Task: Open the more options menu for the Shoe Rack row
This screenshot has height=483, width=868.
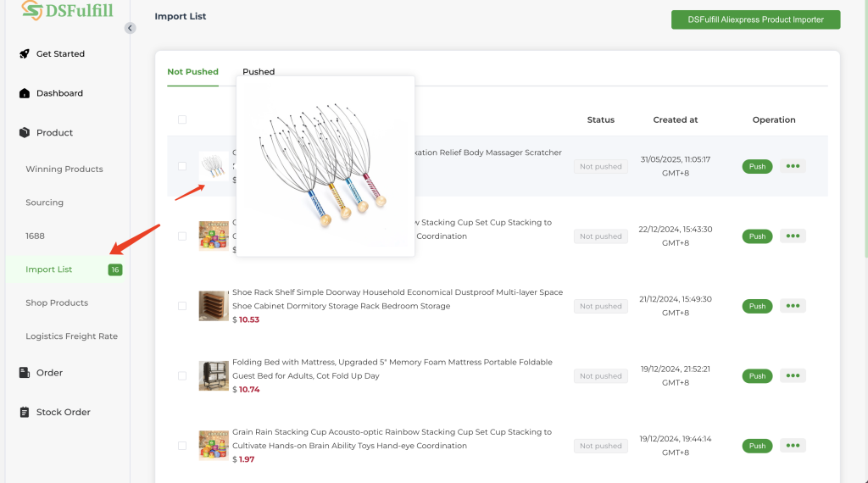Action: [793, 306]
